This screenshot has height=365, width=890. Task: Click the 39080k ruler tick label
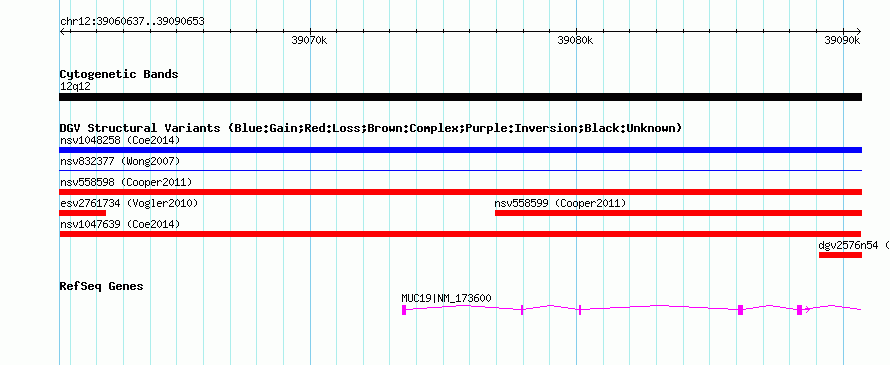576,40
